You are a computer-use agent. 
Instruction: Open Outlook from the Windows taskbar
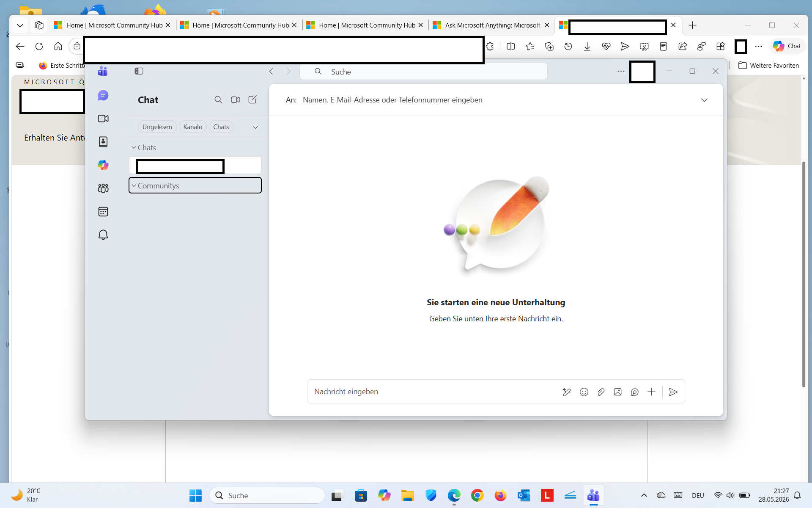(x=524, y=495)
